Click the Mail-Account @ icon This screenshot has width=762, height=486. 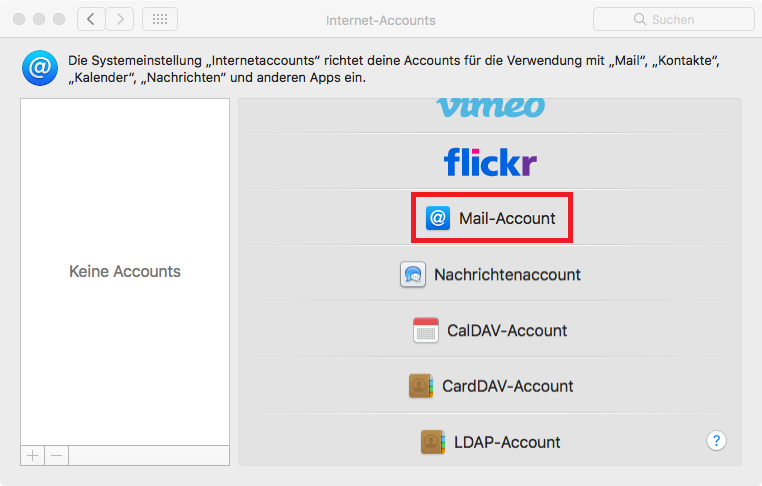[x=438, y=218]
